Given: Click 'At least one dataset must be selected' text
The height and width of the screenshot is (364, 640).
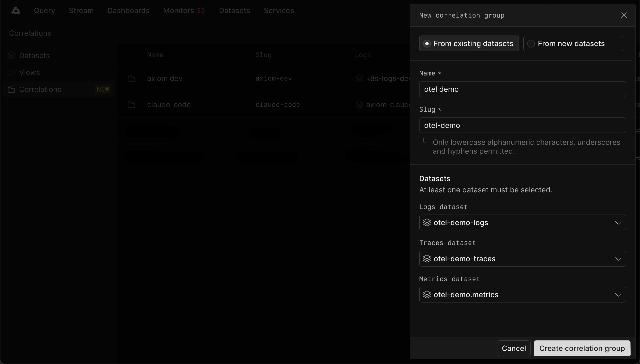Looking at the screenshot, I should click(x=486, y=190).
